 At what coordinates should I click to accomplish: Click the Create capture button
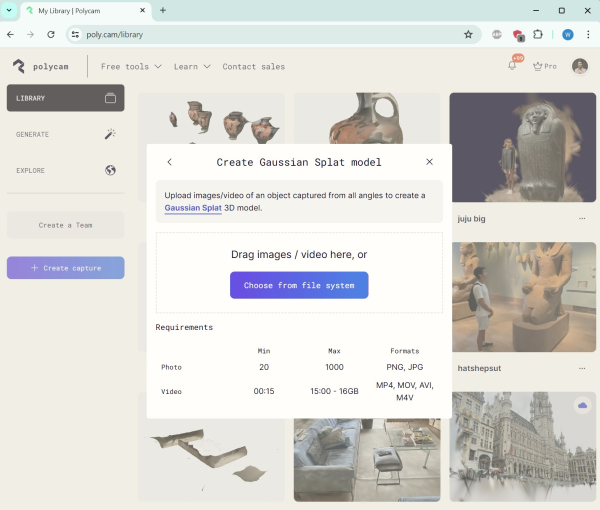click(x=65, y=268)
